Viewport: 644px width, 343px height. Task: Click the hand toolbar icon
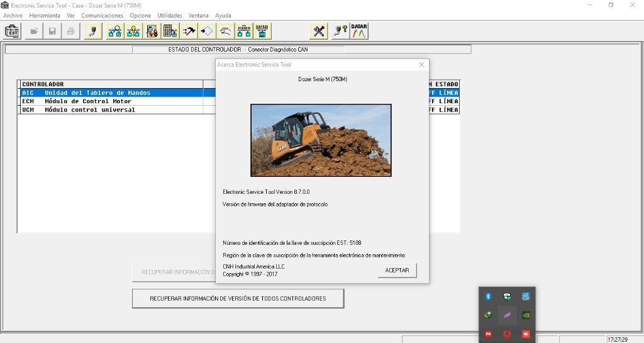[225, 31]
